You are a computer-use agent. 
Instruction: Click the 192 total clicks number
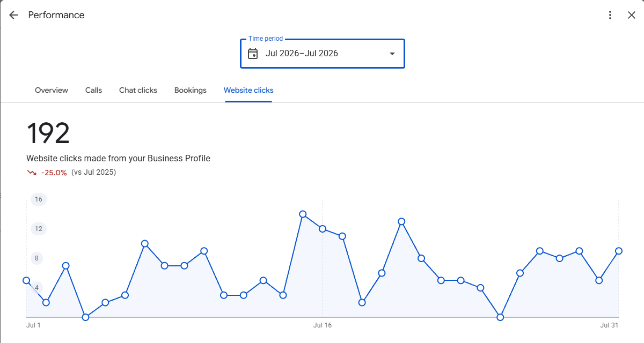(x=48, y=133)
